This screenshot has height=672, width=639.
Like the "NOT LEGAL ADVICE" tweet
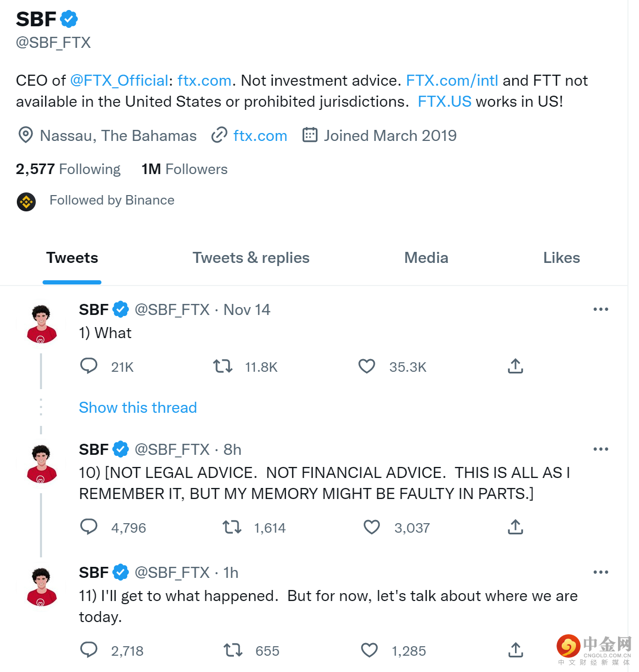point(372,527)
